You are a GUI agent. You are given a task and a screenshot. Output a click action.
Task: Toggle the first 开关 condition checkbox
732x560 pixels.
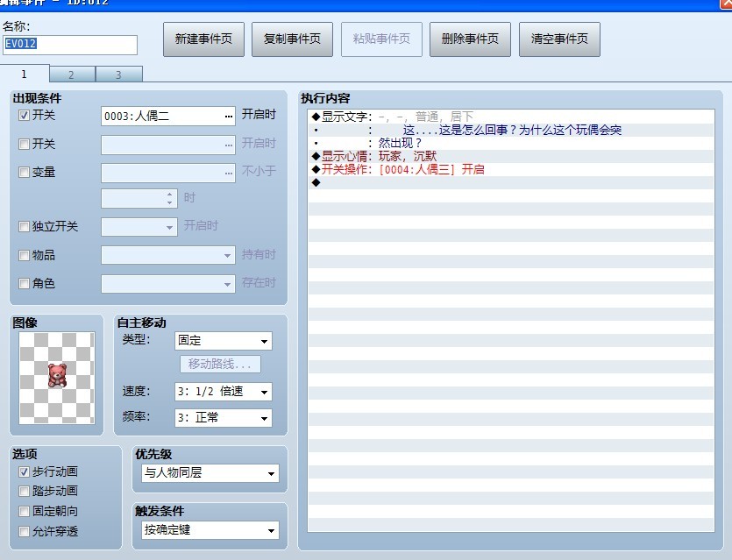click(24, 116)
